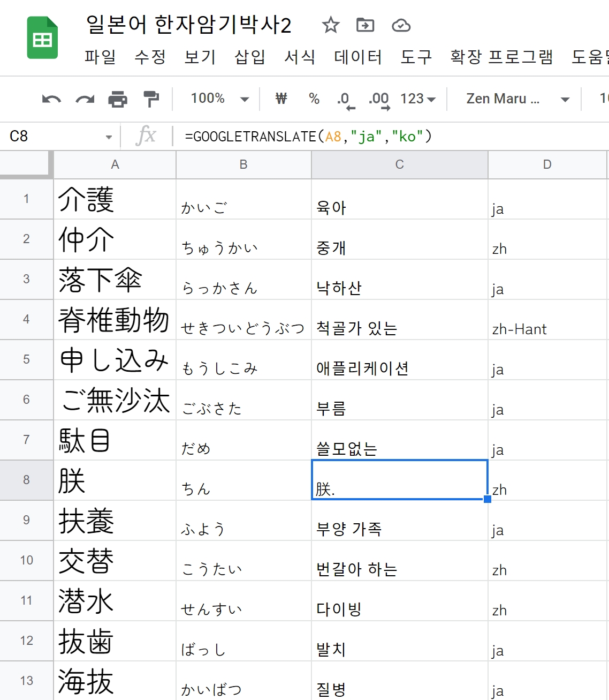This screenshot has width=609, height=700.
Task: Click cell A4 containing 脊椎動物
Action: [115, 320]
